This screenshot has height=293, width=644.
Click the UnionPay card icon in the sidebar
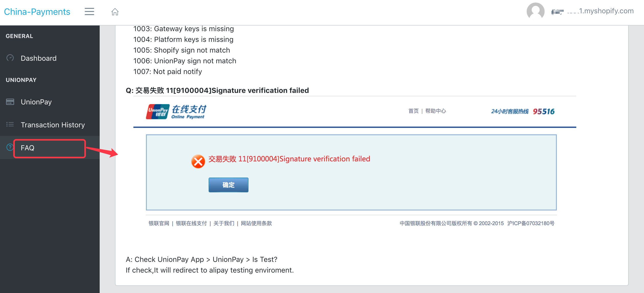tap(10, 102)
